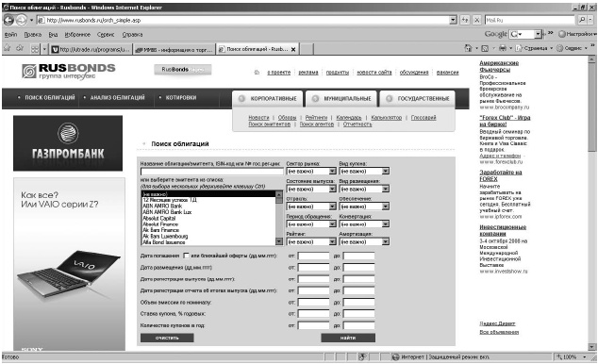The image size is (598, 364).
Task: Open Favorites star icon in toolbar
Action: point(7,48)
